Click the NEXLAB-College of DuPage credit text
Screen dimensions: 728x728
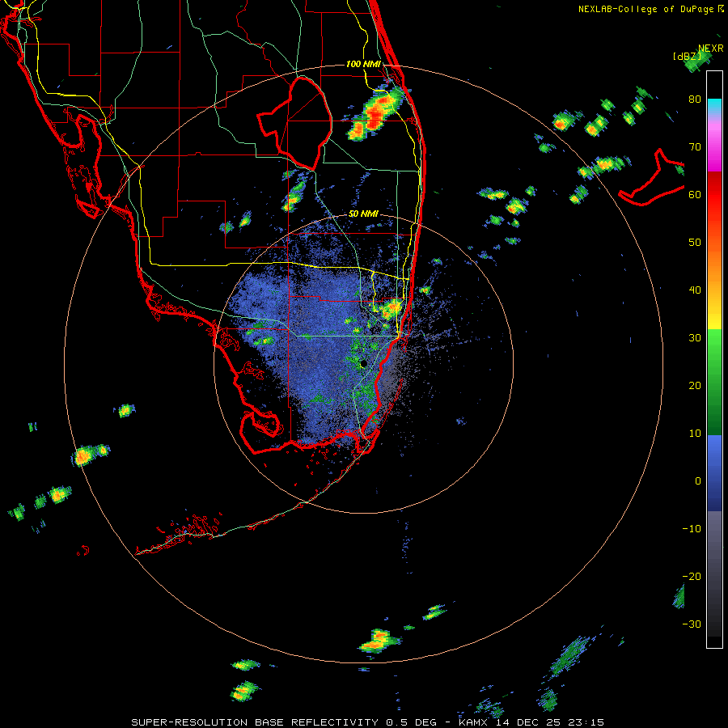650,9
